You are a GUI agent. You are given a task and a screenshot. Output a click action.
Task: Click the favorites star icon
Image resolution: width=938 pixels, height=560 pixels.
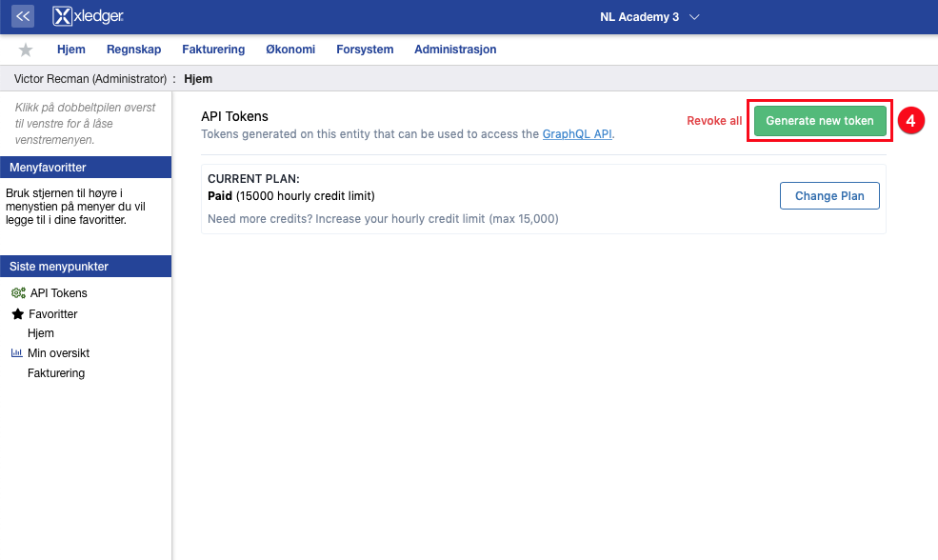(26, 50)
